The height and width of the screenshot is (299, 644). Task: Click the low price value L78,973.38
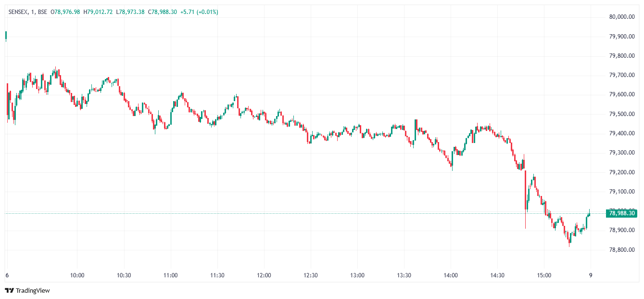pos(130,12)
